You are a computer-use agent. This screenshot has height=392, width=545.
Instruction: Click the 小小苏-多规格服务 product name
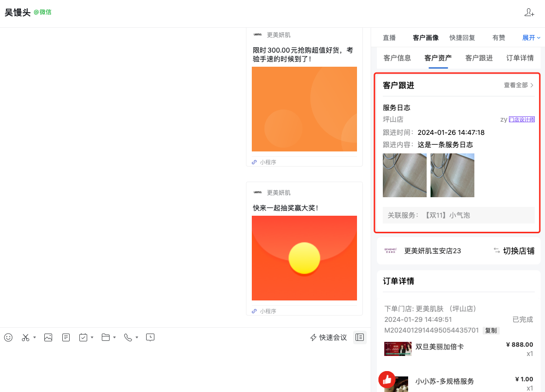[x=445, y=381]
